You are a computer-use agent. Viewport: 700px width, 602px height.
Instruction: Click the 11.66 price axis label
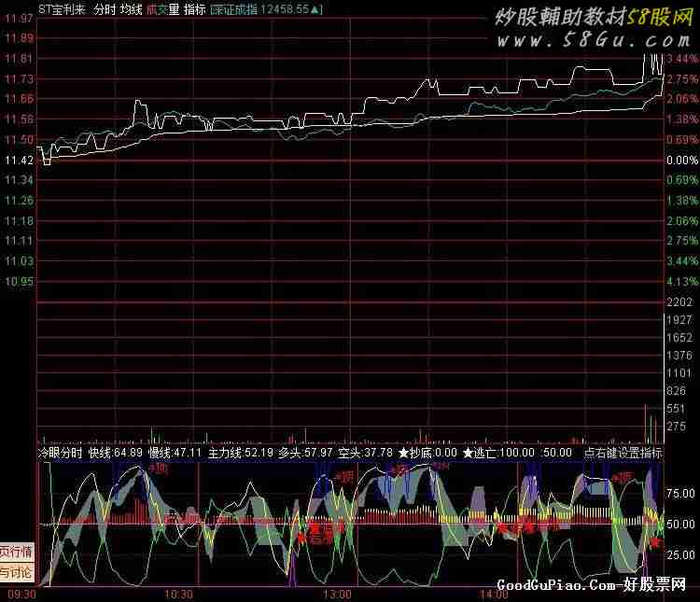click(x=19, y=99)
